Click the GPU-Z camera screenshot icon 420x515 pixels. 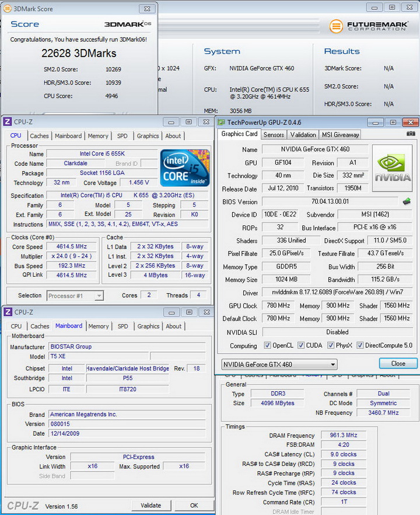(x=411, y=134)
